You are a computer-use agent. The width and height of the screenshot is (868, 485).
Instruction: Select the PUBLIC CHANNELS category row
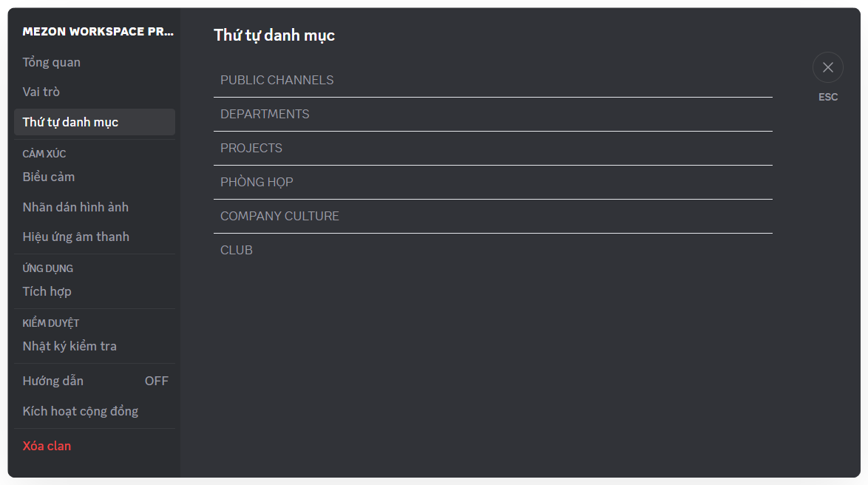(x=492, y=80)
